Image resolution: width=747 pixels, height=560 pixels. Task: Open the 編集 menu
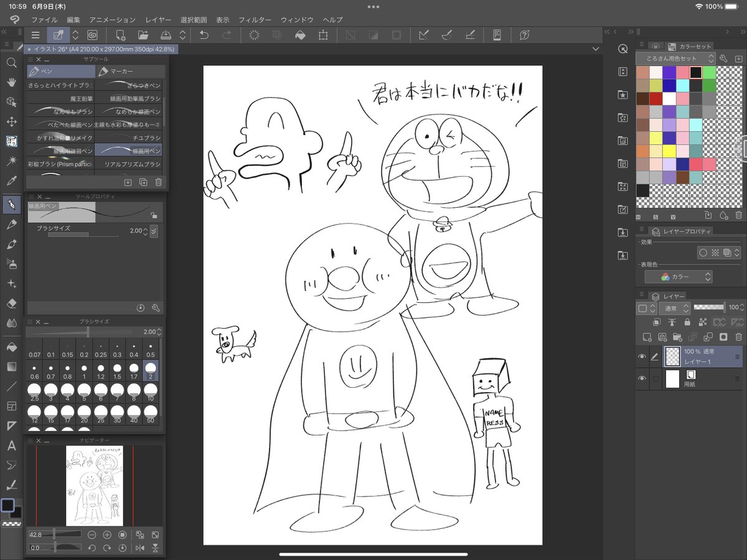73,20
